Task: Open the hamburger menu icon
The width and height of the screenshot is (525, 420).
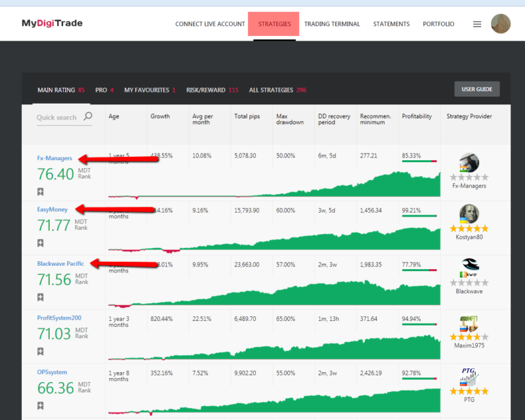Action: (477, 24)
